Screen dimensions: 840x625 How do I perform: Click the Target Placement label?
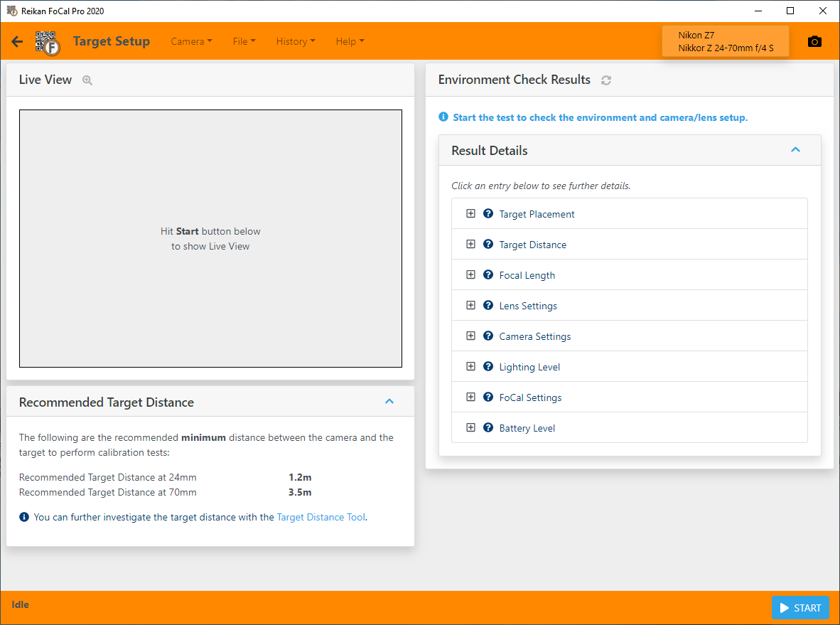click(x=537, y=214)
